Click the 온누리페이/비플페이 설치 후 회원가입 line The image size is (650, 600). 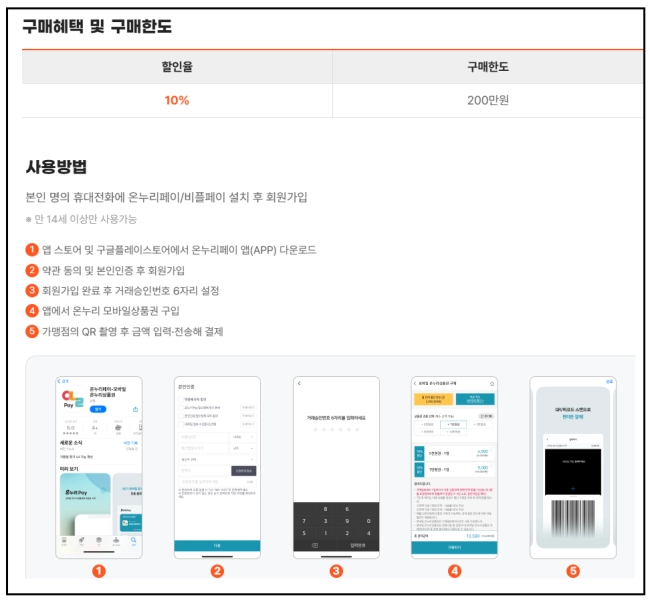[166, 197]
